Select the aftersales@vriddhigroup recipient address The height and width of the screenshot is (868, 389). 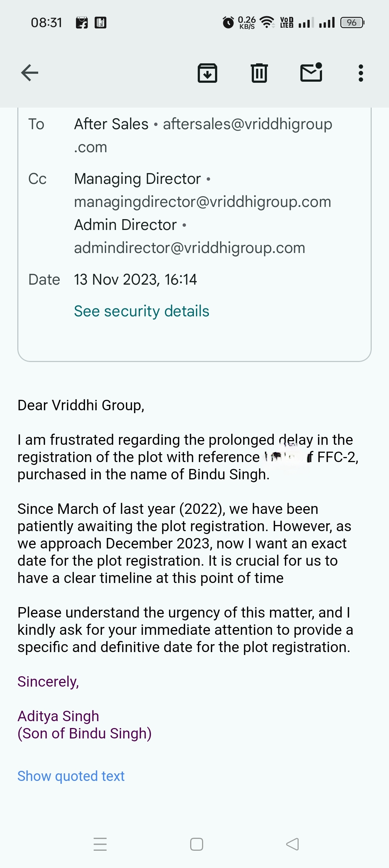[x=247, y=125]
